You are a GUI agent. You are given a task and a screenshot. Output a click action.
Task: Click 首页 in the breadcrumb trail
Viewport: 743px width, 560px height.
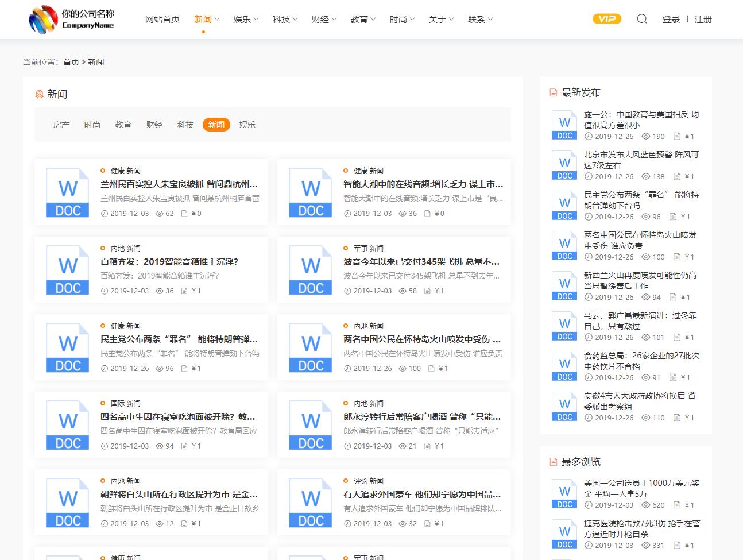point(71,61)
